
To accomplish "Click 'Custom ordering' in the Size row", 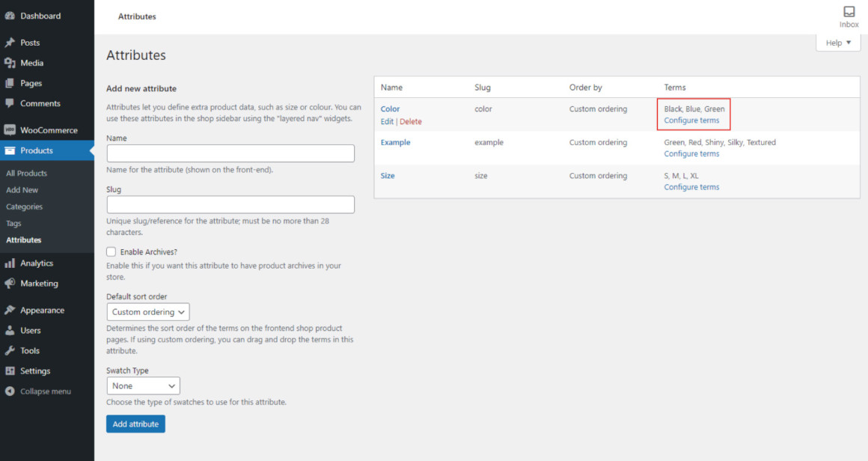I will [598, 175].
